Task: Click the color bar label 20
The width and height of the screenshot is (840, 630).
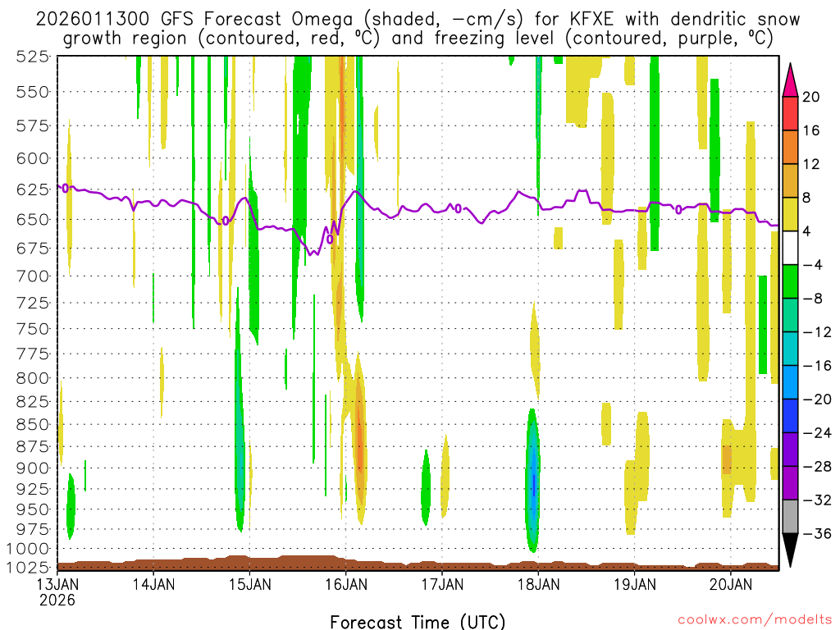Action: [811, 97]
